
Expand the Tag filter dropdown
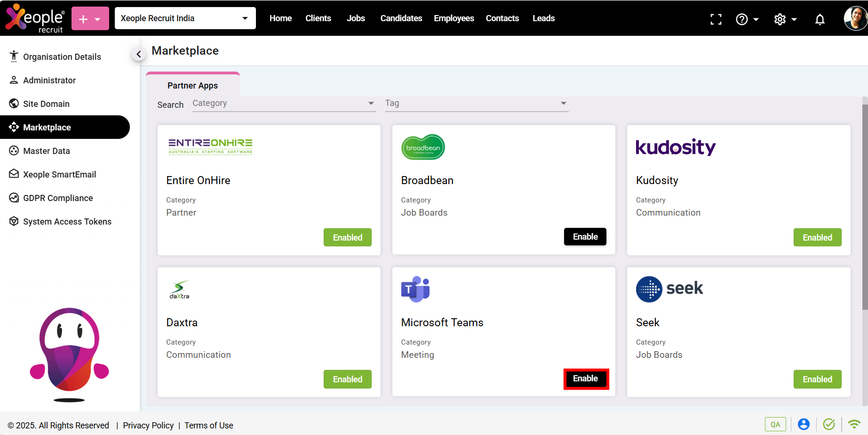point(477,104)
